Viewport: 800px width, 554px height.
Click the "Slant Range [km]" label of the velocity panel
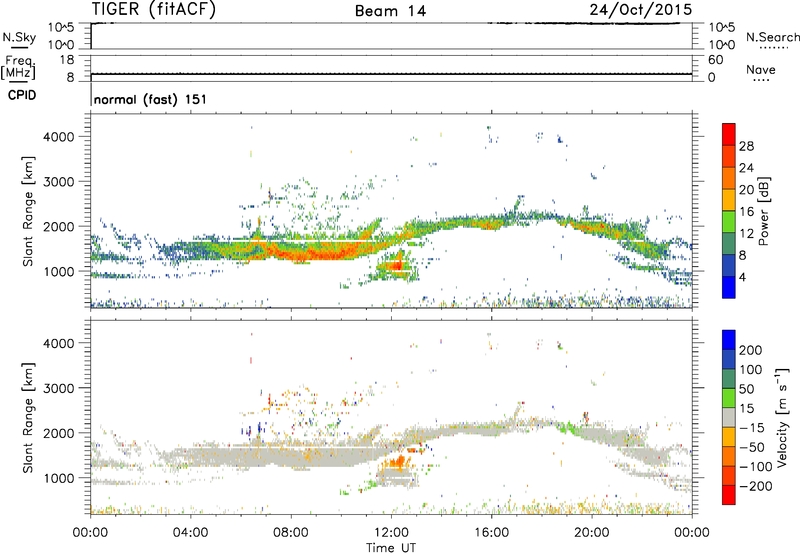pyautogui.click(x=28, y=418)
